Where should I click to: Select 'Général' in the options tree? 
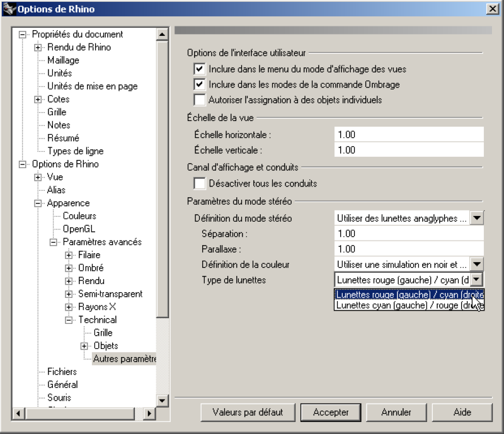[62, 384]
